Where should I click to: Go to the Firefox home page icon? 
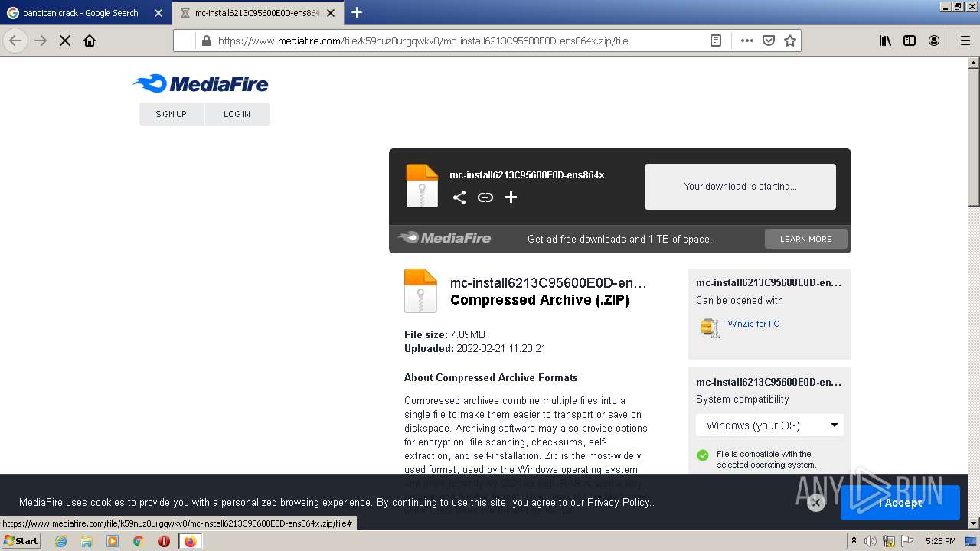coord(90,41)
